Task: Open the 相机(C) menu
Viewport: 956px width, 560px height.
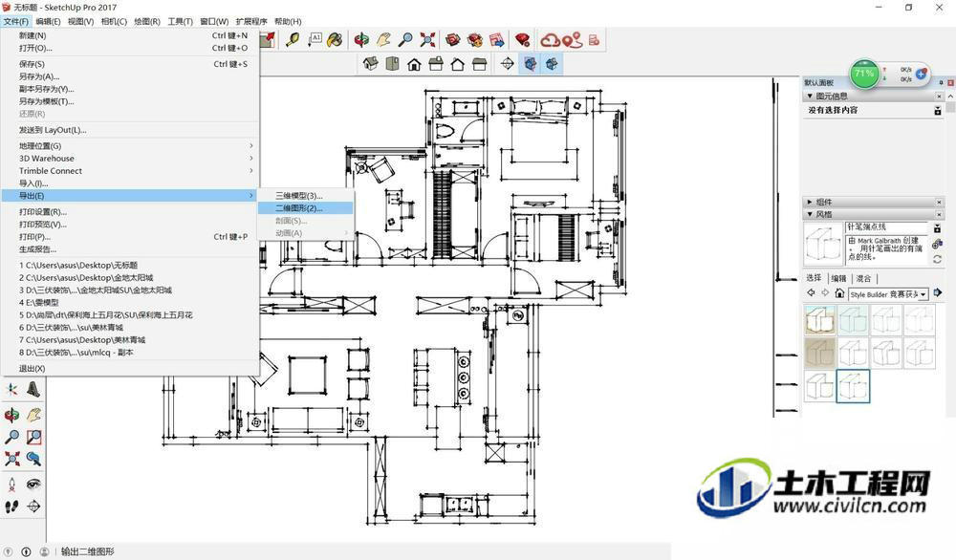Action: 114,21
